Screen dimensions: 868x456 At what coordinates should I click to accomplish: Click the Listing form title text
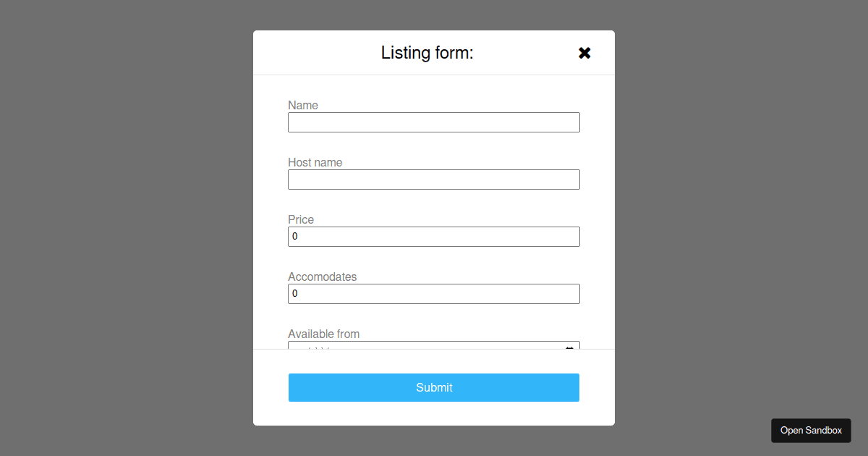pyautogui.click(x=427, y=52)
